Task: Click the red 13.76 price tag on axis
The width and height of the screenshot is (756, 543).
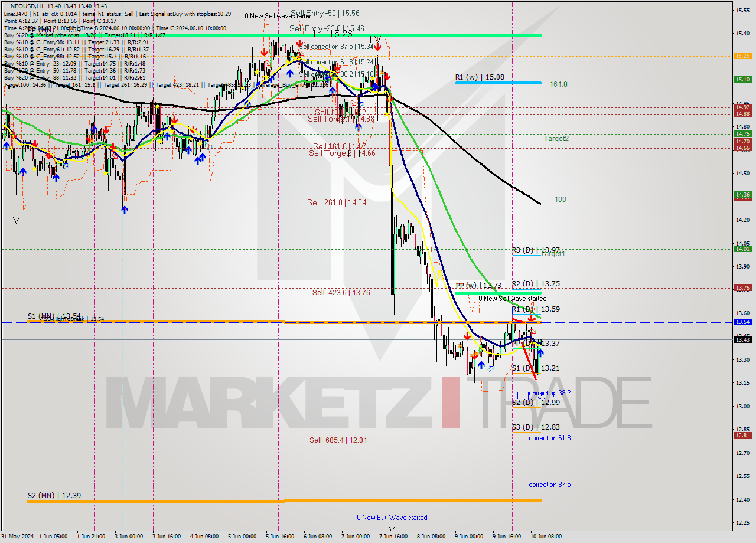Action: (x=742, y=288)
